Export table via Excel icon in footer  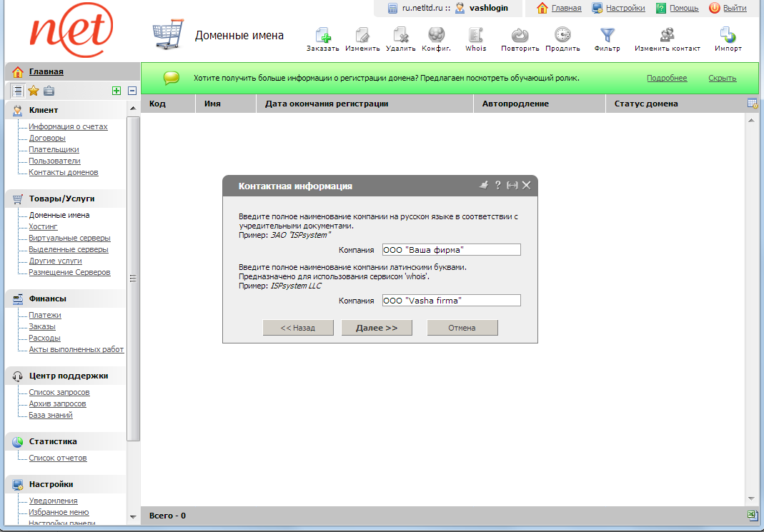[752, 515]
